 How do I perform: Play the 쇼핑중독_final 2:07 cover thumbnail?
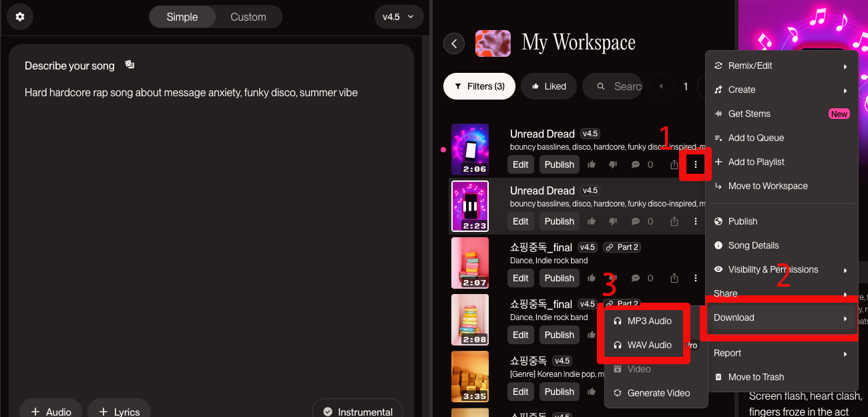470,263
